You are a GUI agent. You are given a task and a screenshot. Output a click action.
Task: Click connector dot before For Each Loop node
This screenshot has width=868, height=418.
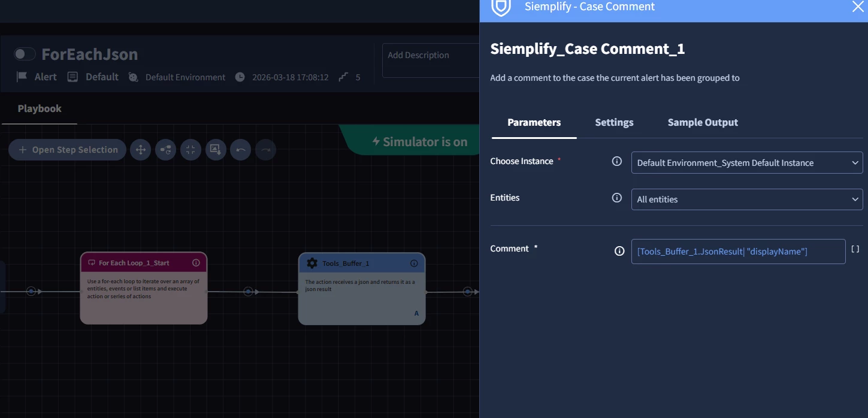click(31, 292)
